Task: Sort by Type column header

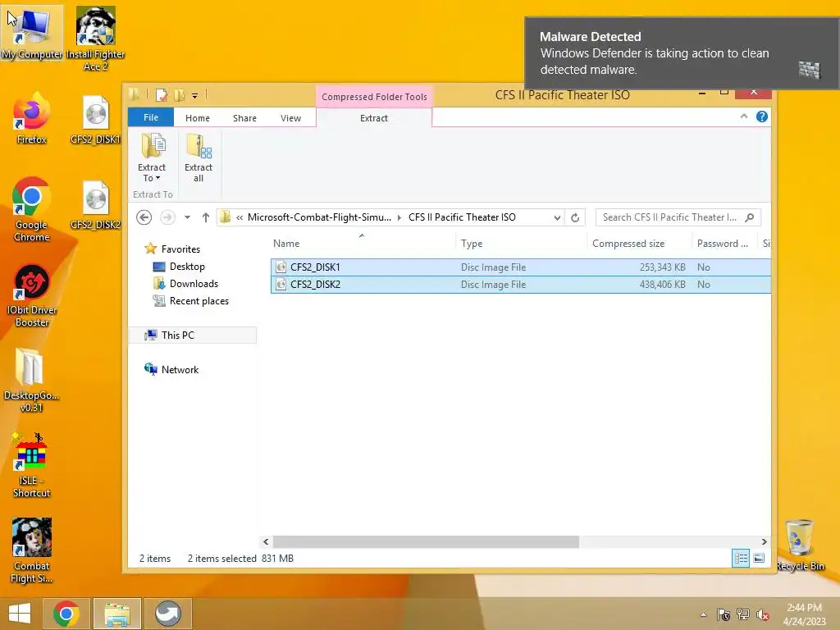Action: click(x=521, y=243)
